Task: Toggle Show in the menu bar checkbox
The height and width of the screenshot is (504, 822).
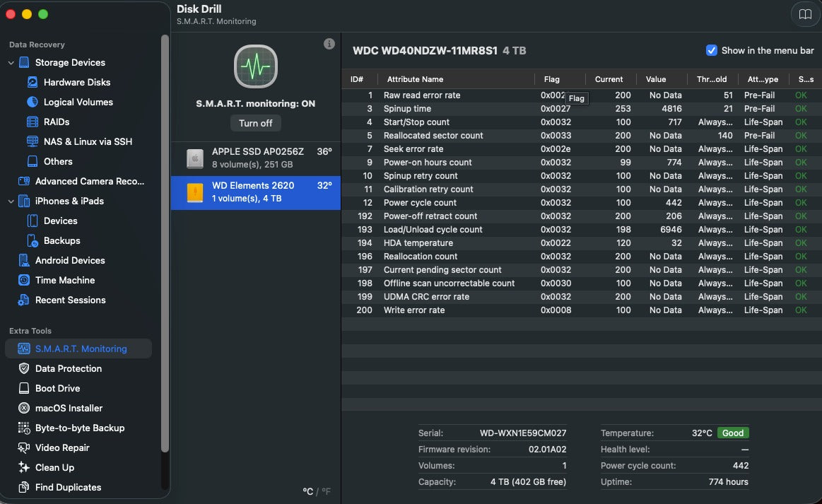Action: (x=711, y=50)
